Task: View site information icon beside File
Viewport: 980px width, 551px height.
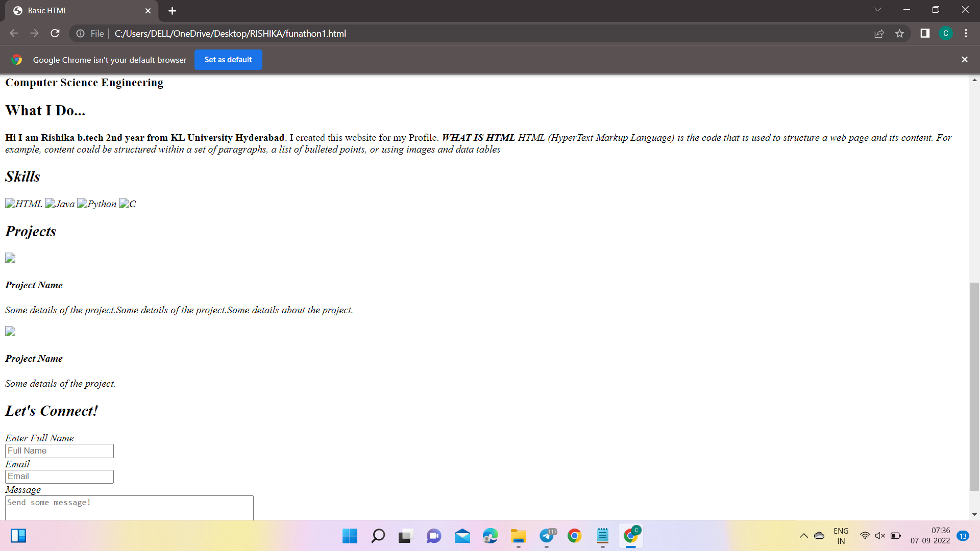Action: click(x=81, y=34)
